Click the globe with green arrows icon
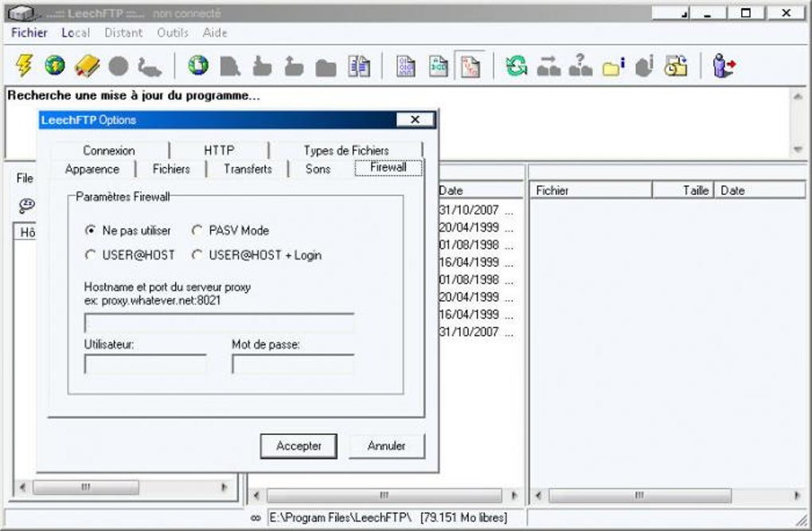The height and width of the screenshot is (531, 812). point(197,66)
